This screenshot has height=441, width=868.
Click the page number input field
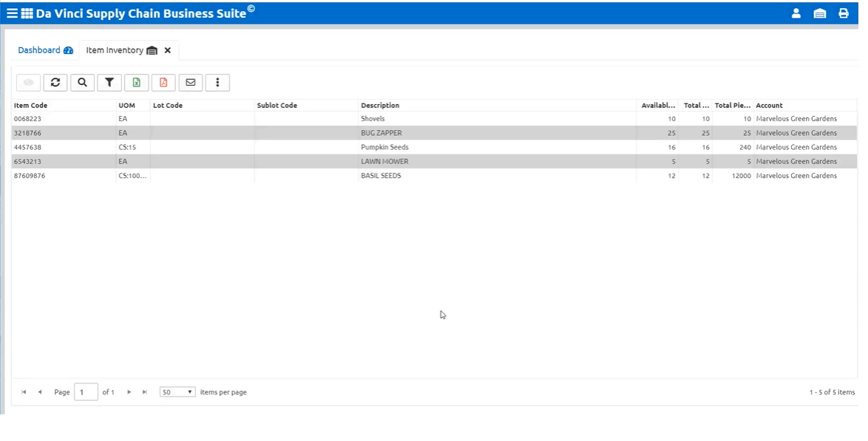(86, 392)
